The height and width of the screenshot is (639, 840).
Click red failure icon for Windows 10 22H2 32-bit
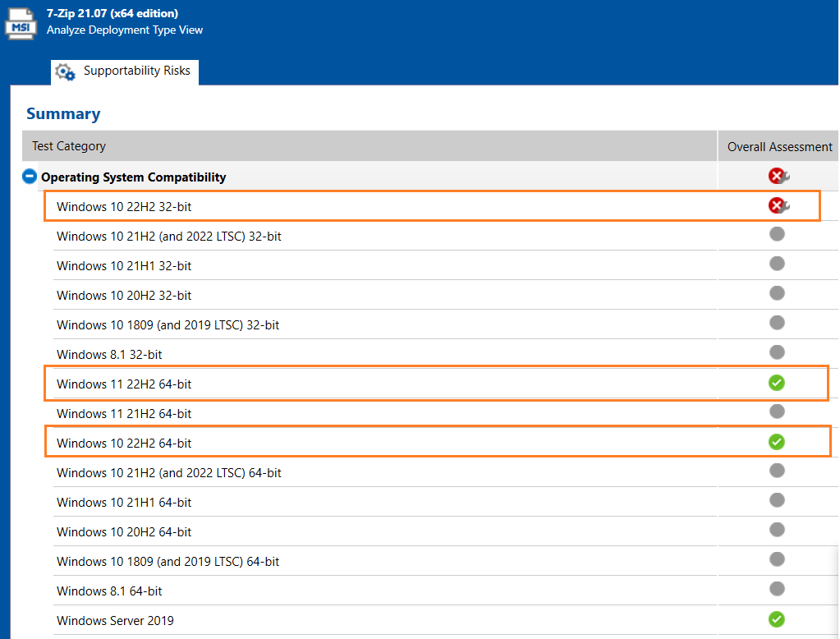tap(777, 205)
